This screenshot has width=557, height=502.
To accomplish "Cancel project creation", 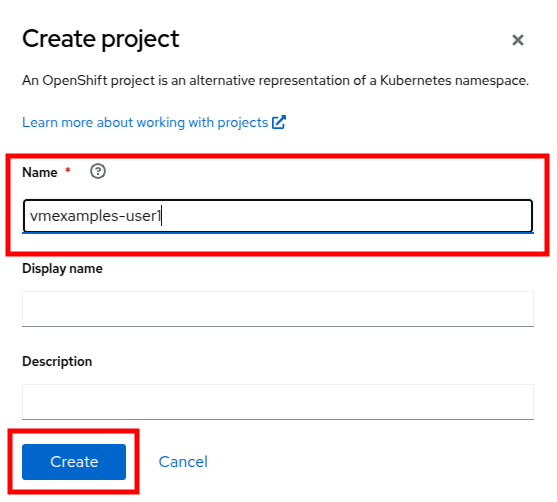I will coord(183,461).
